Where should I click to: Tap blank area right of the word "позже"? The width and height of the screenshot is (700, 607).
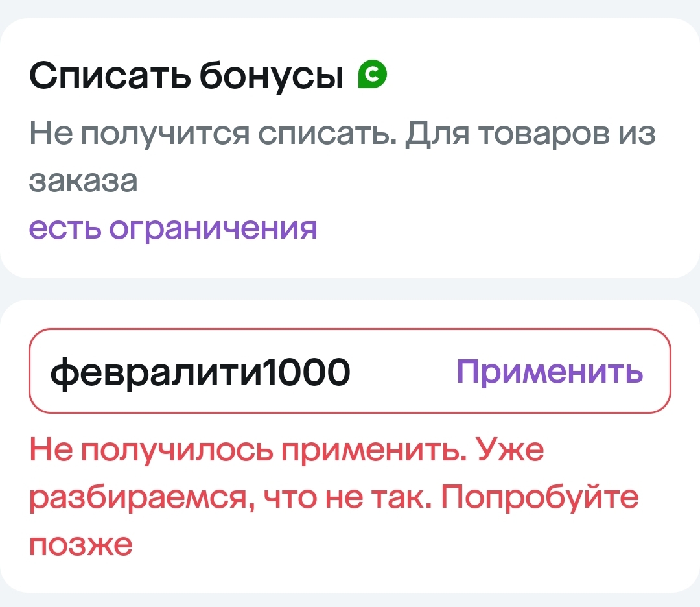[389, 543]
